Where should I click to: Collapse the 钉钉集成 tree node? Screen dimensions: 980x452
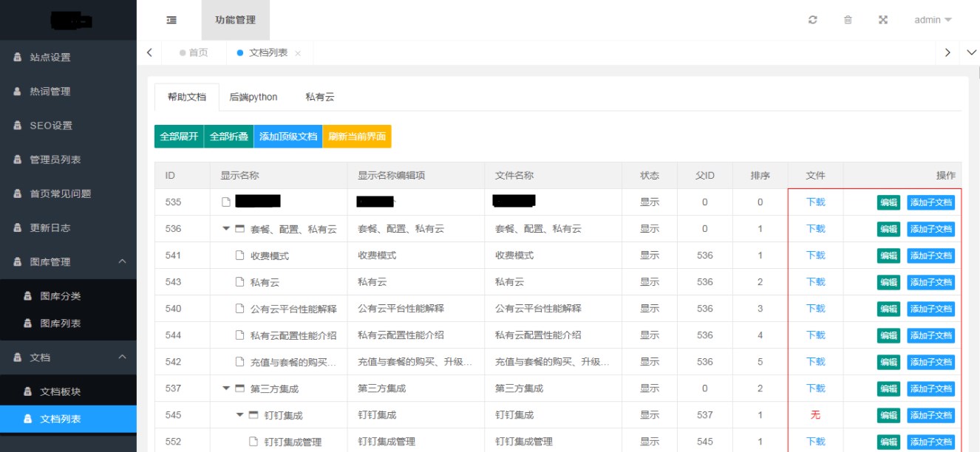click(x=239, y=415)
